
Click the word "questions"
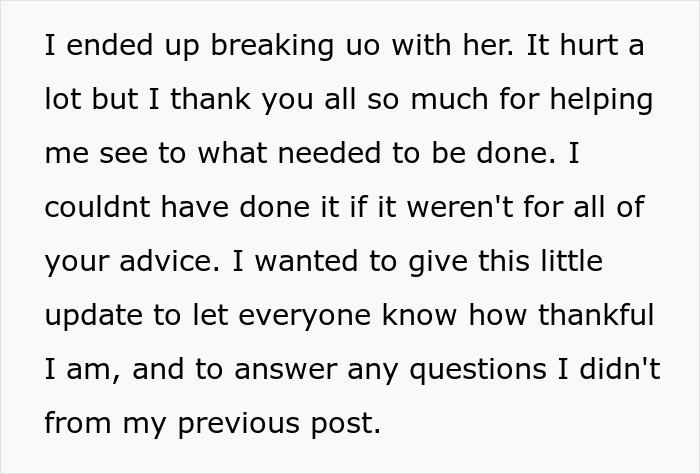click(x=478, y=370)
